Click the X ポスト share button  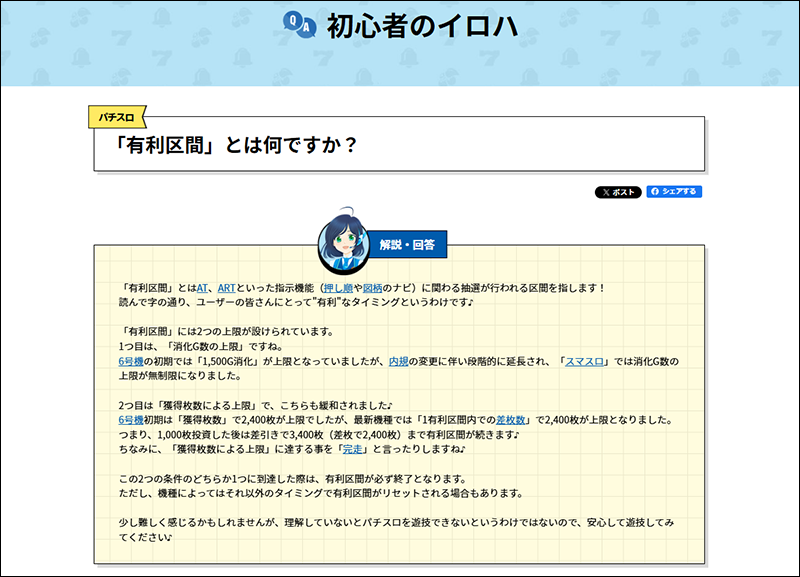618,192
